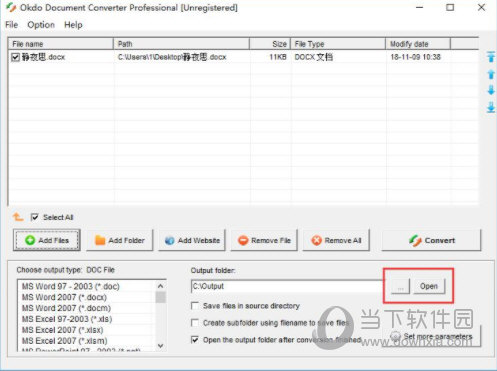Sort by the Path column header
This screenshot has width=497, height=371.
[182, 44]
